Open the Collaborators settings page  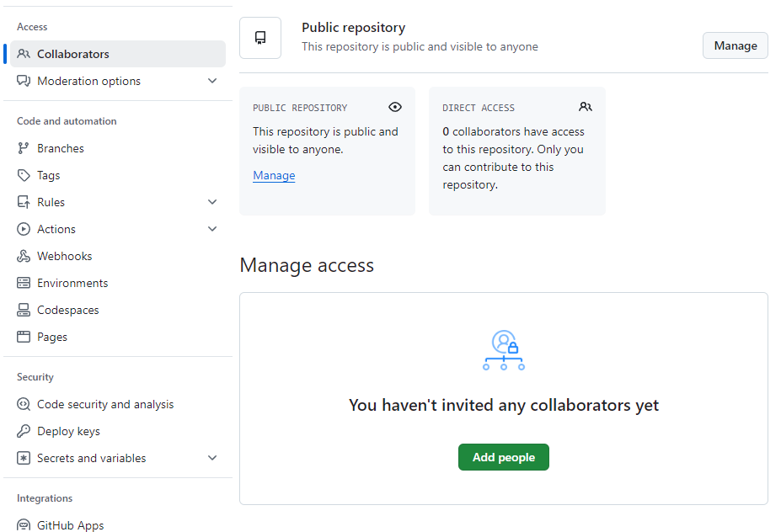pos(118,54)
